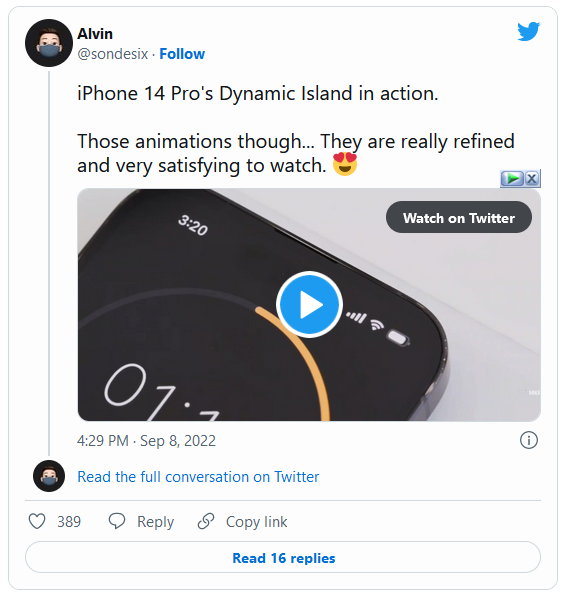The image size is (564, 594).
Task: Click the Follow link
Action: pyautogui.click(x=182, y=54)
